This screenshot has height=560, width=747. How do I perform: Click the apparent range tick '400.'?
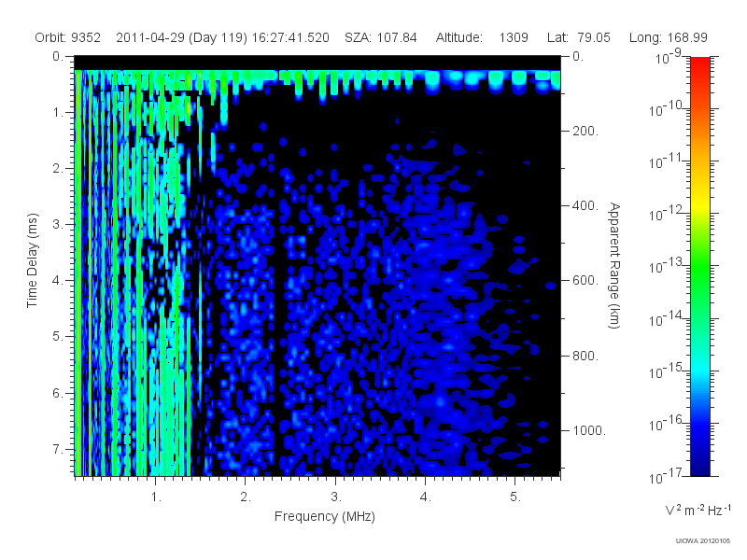coord(585,205)
